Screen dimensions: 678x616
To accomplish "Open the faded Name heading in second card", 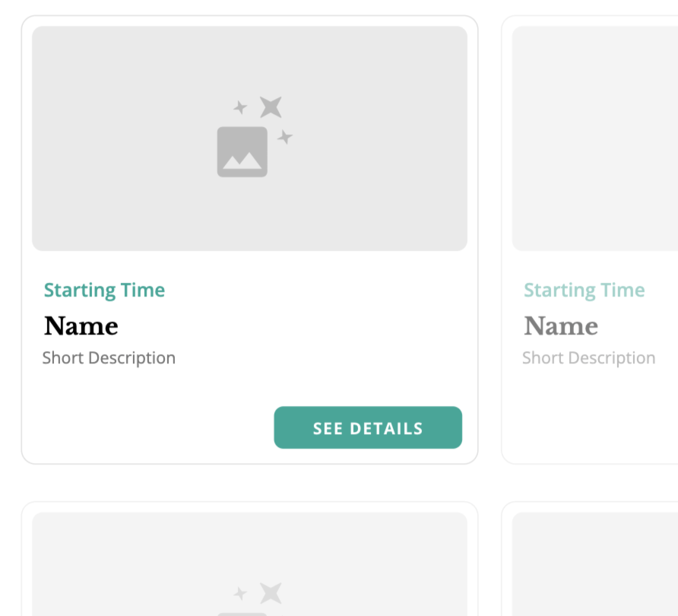I will click(561, 326).
